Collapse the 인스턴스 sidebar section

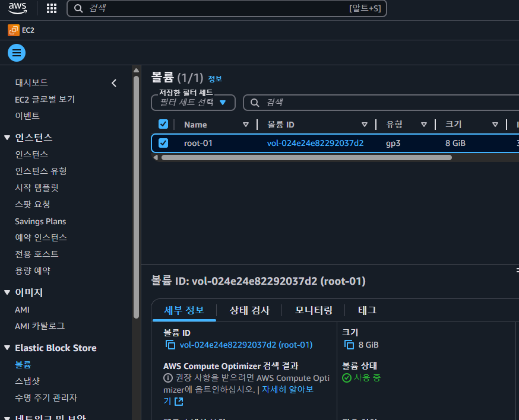7,138
